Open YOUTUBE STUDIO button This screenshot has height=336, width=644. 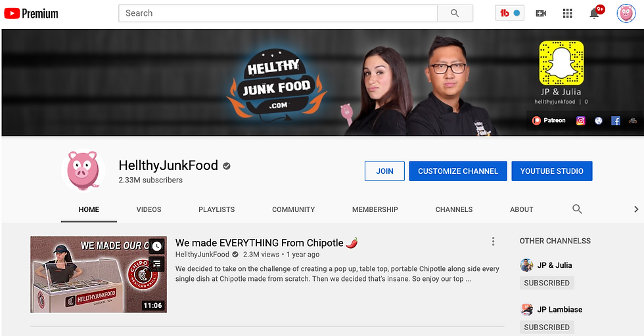pyautogui.click(x=551, y=171)
